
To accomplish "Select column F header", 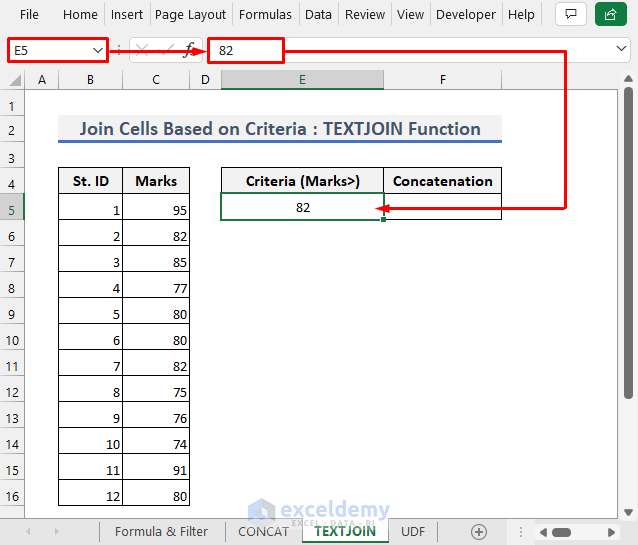I will point(443,80).
